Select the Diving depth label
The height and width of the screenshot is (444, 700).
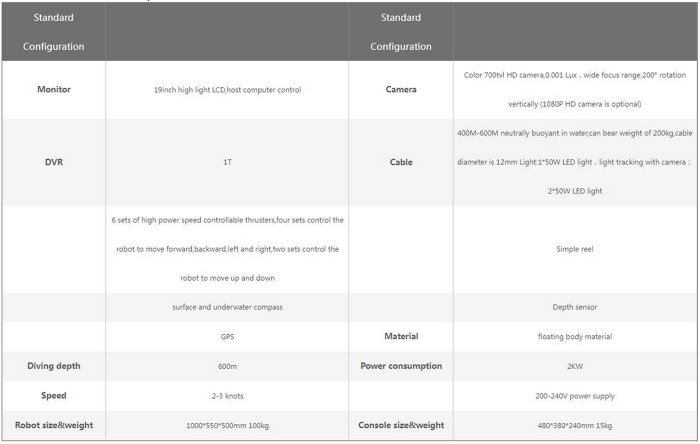point(54,366)
